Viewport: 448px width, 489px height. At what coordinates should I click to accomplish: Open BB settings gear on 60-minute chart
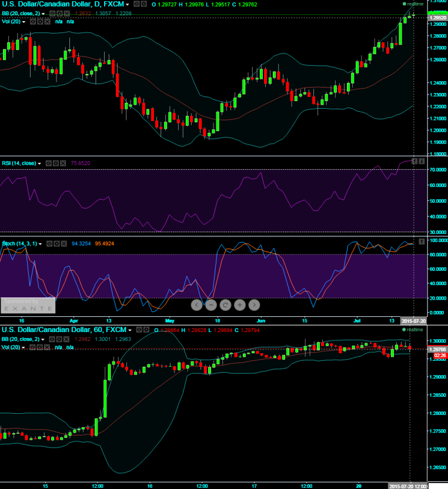(x=59, y=339)
